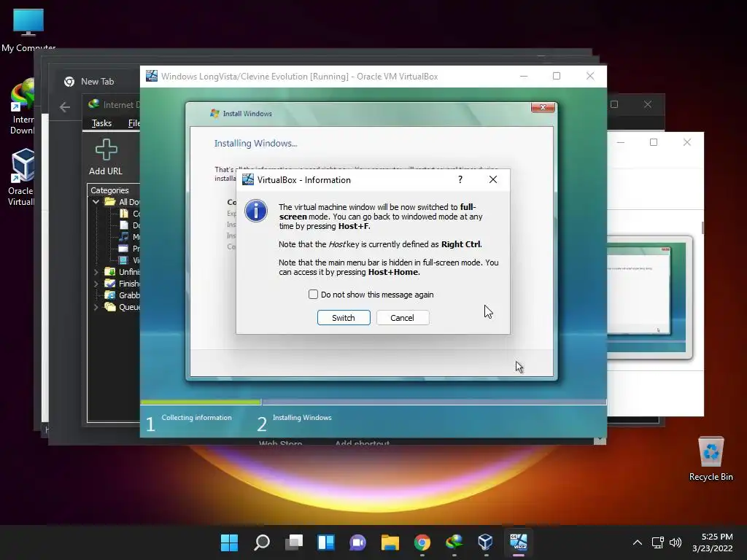Switch to VirtualBox Manager on taskbar
The height and width of the screenshot is (560, 747).
point(485,542)
